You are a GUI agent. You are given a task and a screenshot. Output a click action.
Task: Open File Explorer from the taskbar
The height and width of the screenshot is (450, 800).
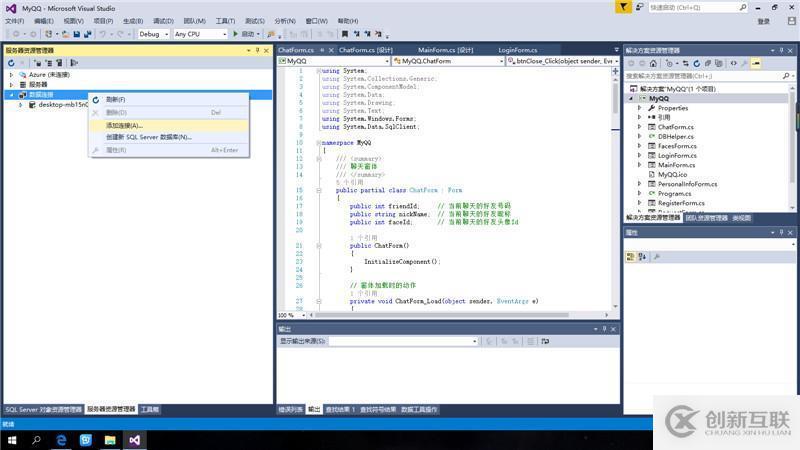[x=110, y=440]
